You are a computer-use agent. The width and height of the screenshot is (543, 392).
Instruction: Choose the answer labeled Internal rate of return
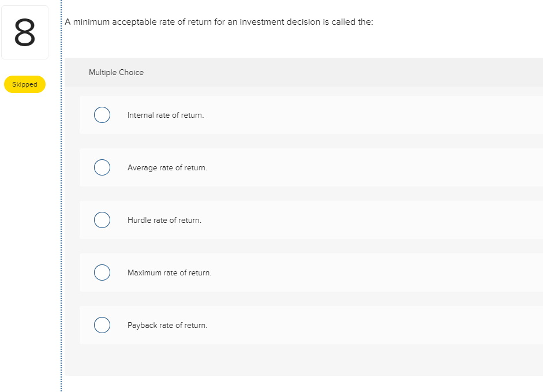tap(166, 115)
